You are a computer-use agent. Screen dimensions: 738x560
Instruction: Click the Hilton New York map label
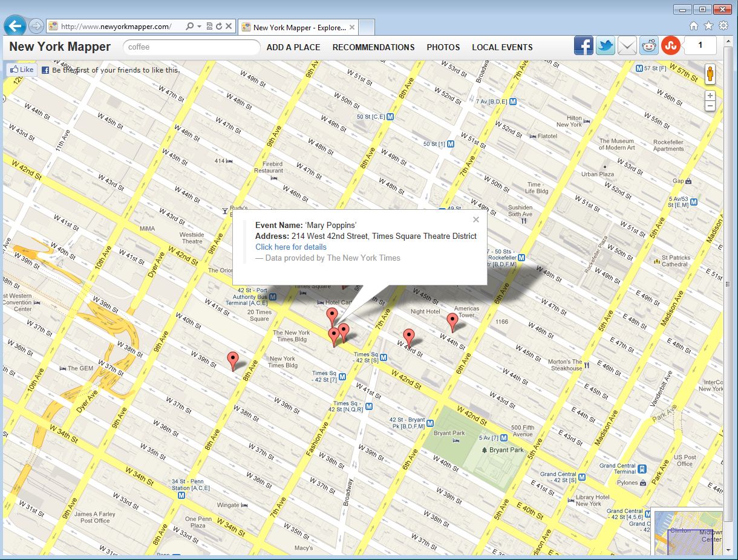click(x=569, y=122)
